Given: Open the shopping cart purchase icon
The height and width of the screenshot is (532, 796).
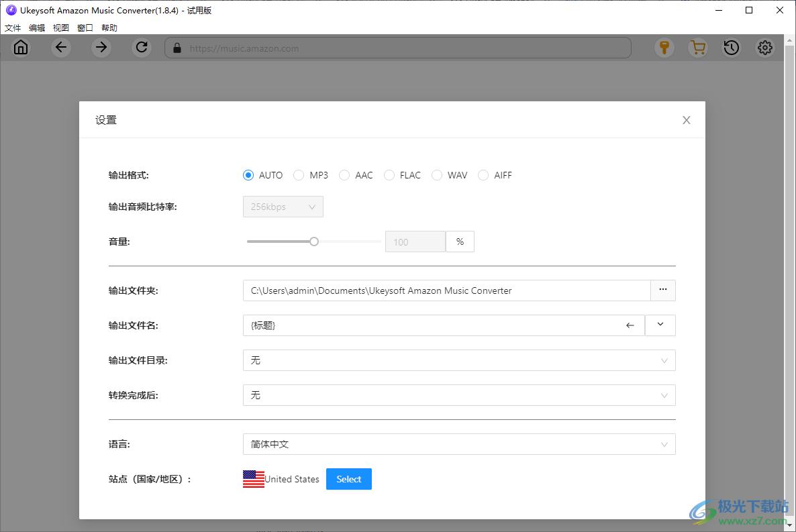Looking at the screenshot, I should pos(698,48).
